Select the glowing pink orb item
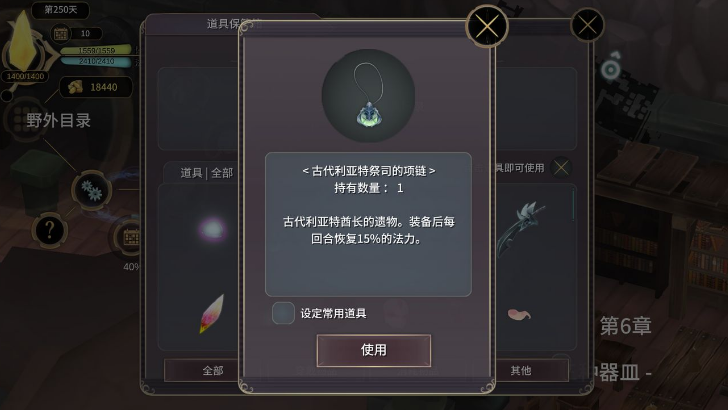 pos(212,229)
